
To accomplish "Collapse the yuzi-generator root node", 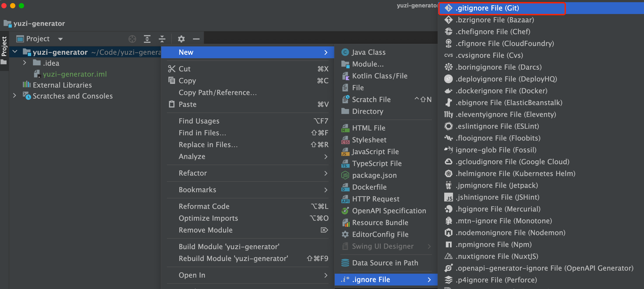I will click(15, 52).
